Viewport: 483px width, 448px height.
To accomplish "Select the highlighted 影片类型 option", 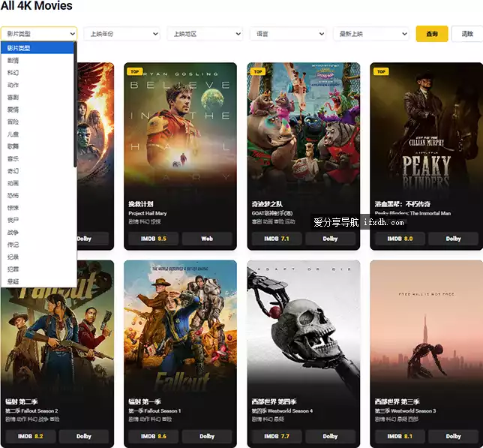I will tap(37, 48).
